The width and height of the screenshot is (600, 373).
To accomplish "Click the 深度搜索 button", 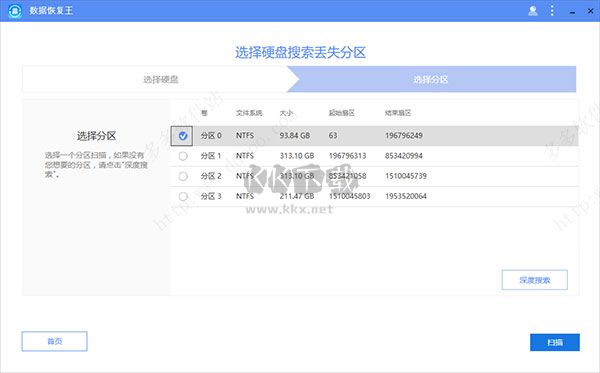I will pos(535,280).
